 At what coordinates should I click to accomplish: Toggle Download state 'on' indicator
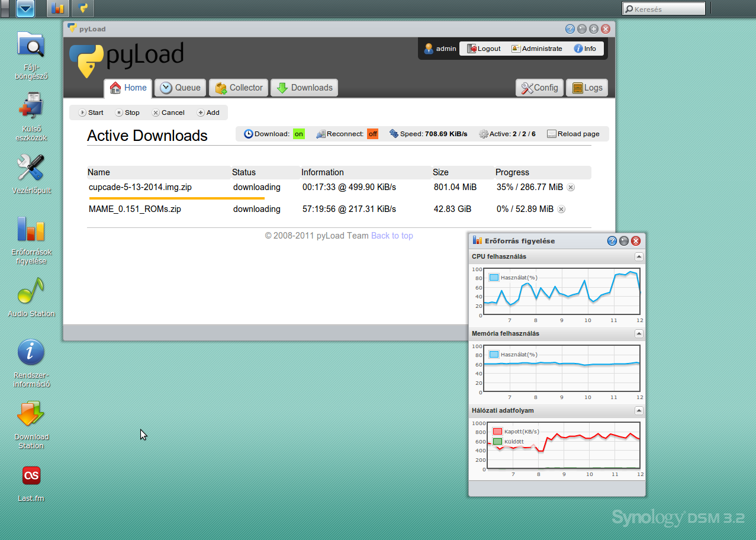click(299, 134)
